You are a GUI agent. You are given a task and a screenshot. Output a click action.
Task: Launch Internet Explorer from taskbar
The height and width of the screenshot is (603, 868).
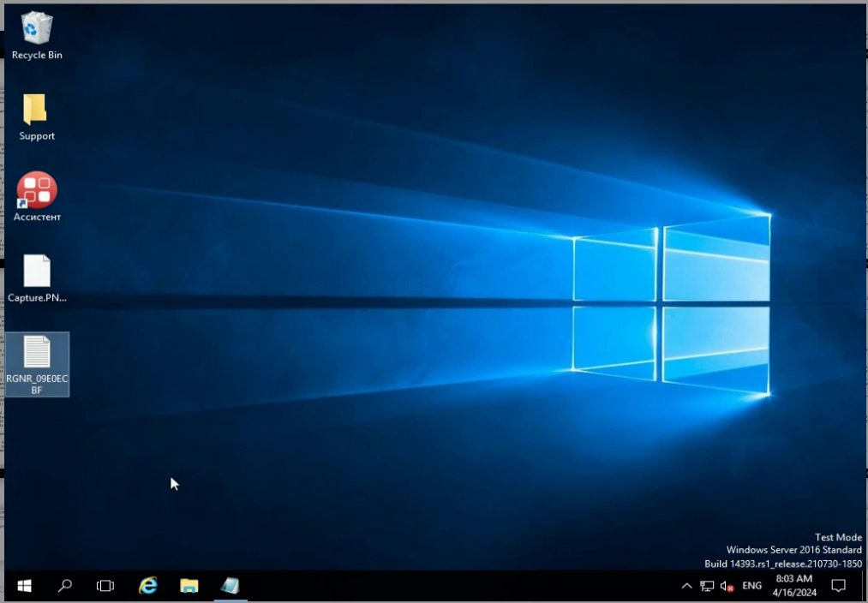coord(148,586)
